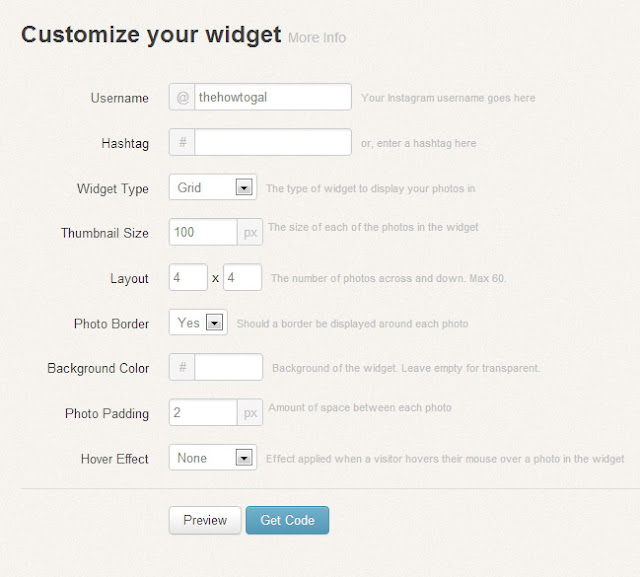Open the More info link

(x=317, y=38)
